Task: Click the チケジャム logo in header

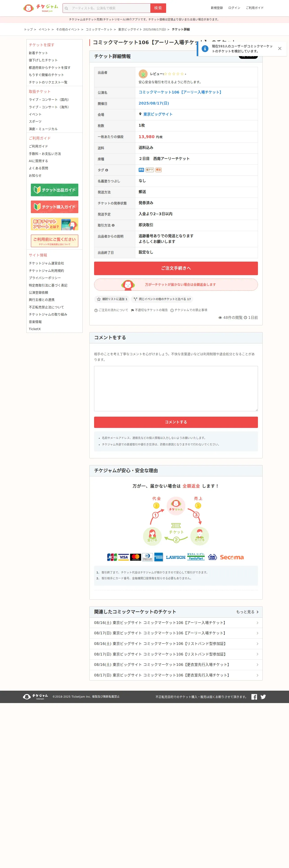Action: pyautogui.click(x=41, y=8)
